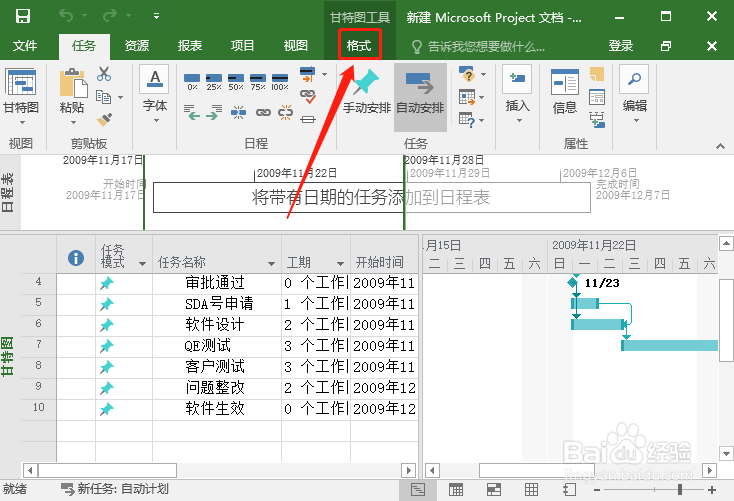Zoom out with the minus button
This screenshot has width=734, height=501.
(597, 490)
